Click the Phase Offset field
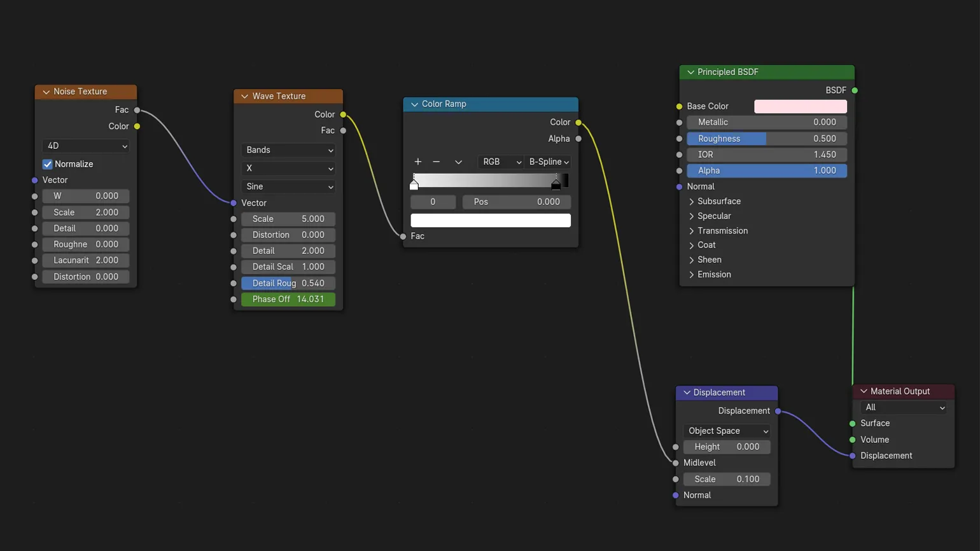980x551 pixels. coord(288,299)
